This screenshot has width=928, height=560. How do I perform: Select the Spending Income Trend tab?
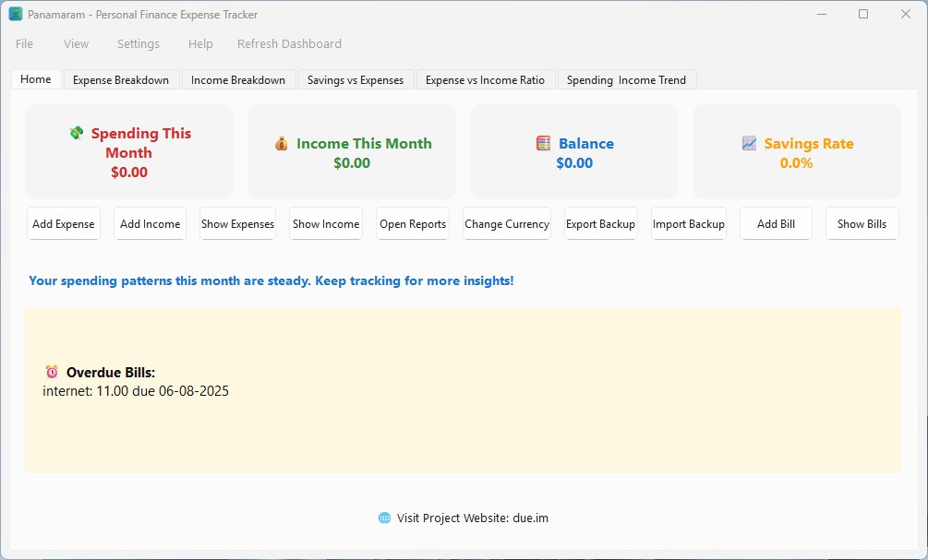626,80
